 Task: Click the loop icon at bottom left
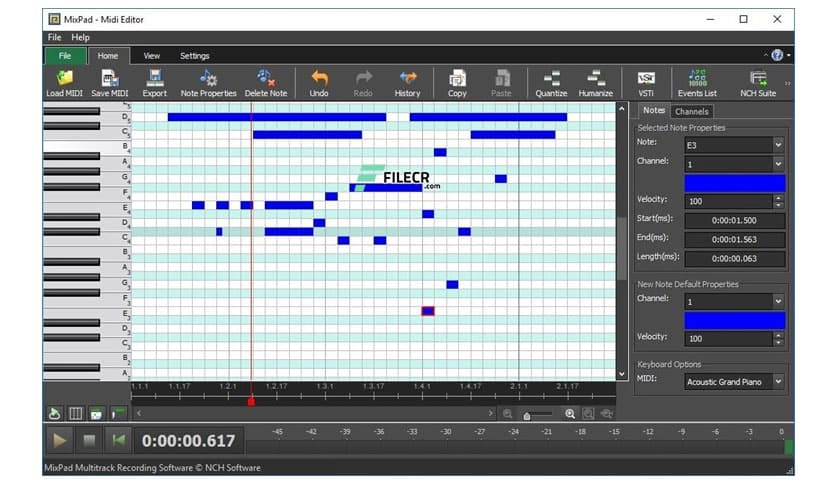54,414
